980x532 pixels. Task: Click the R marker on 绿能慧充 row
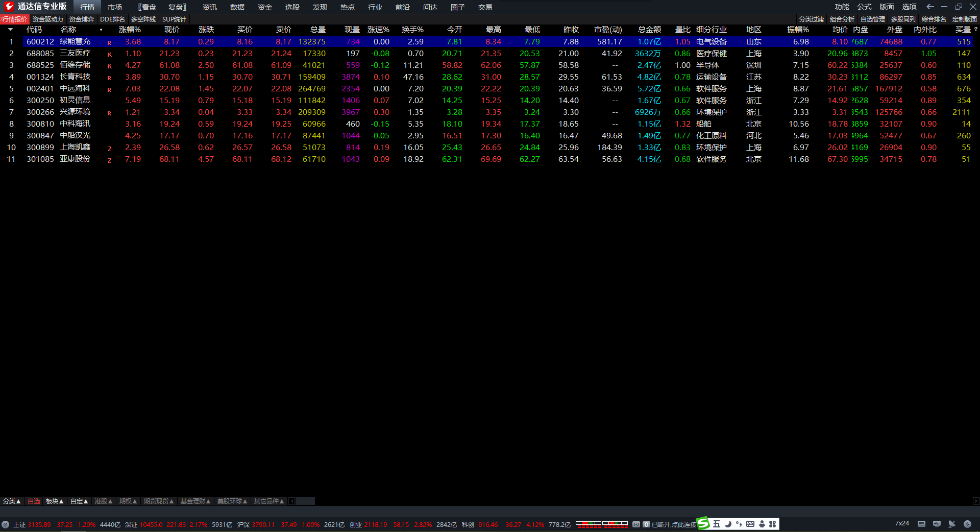click(109, 43)
